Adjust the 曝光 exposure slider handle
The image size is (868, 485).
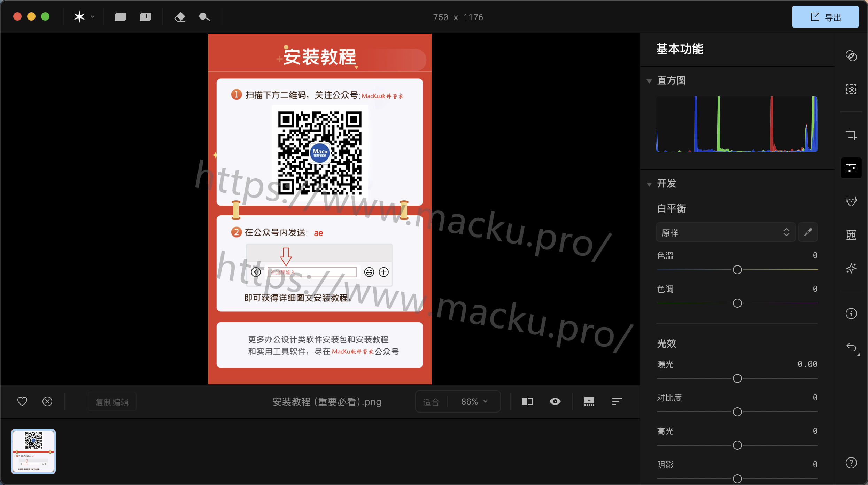tap(737, 378)
